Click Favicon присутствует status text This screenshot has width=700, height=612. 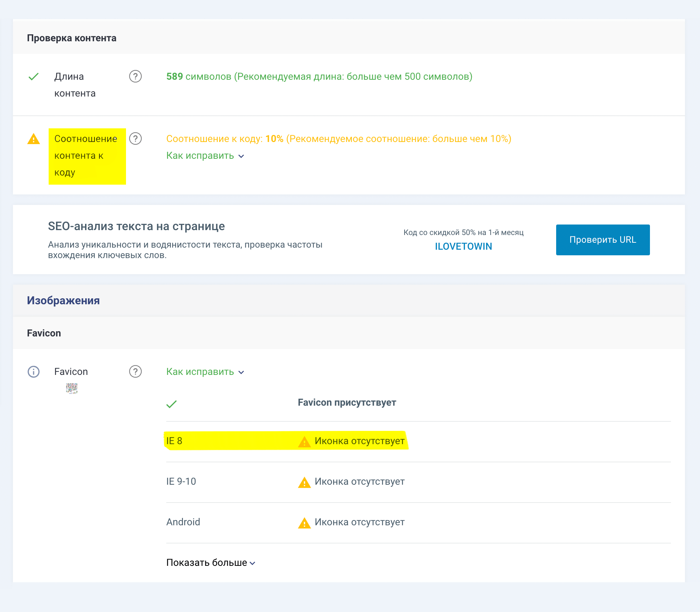[347, 402]
